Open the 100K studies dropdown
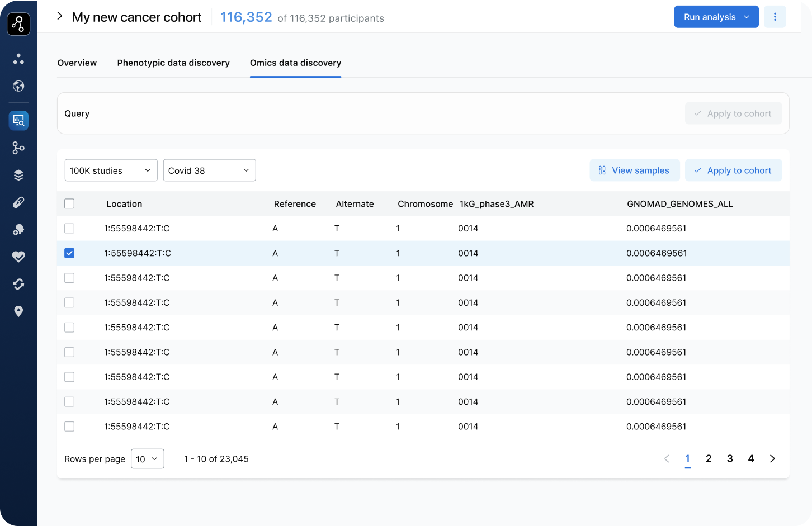The image size is (812, 526). [x=111, y=170]
